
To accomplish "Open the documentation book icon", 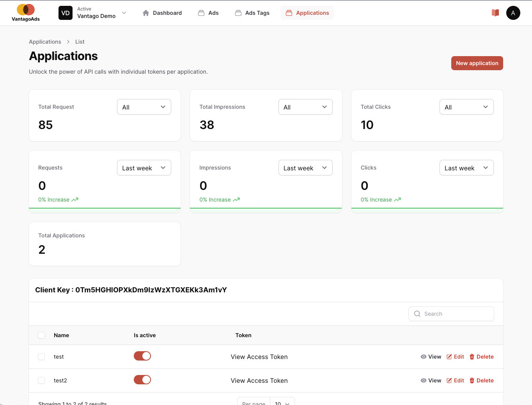I will tap(495, 13).
